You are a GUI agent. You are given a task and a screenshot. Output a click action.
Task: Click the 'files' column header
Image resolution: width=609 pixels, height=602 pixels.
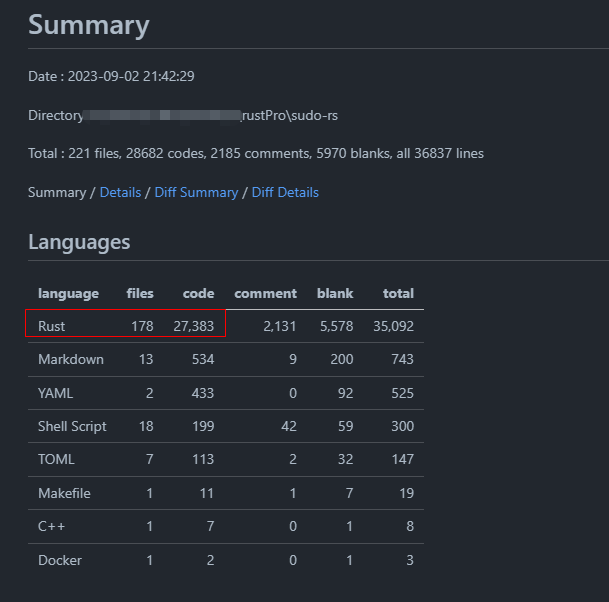(x=140, y=293)
